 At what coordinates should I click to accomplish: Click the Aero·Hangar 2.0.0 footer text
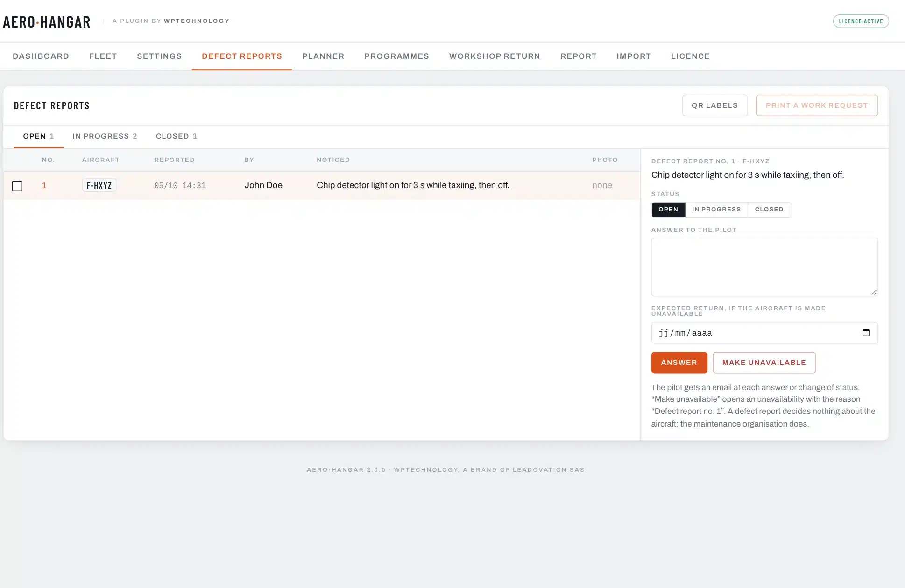pos(445,470)
